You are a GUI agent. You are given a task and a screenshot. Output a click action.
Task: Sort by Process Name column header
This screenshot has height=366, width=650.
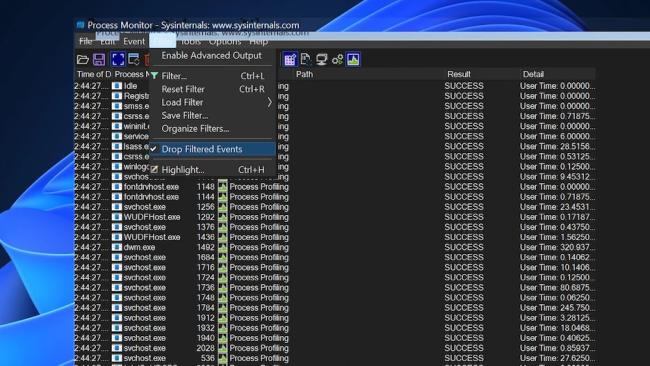point(131,75)
